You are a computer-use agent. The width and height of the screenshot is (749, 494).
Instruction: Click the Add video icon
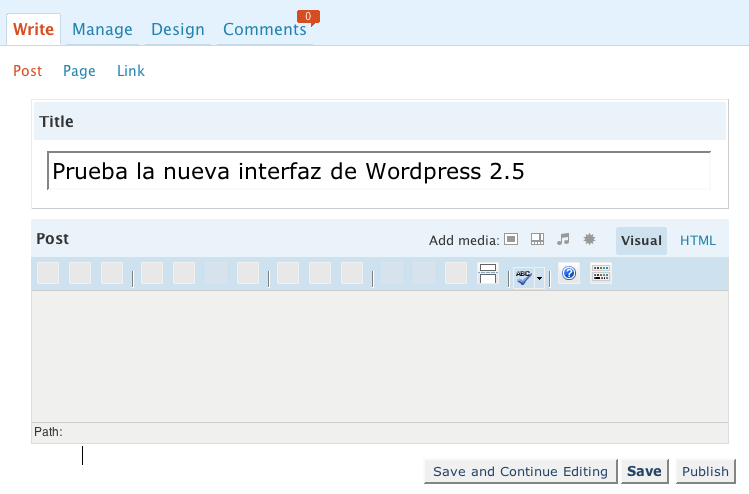[x=537, y=240]
